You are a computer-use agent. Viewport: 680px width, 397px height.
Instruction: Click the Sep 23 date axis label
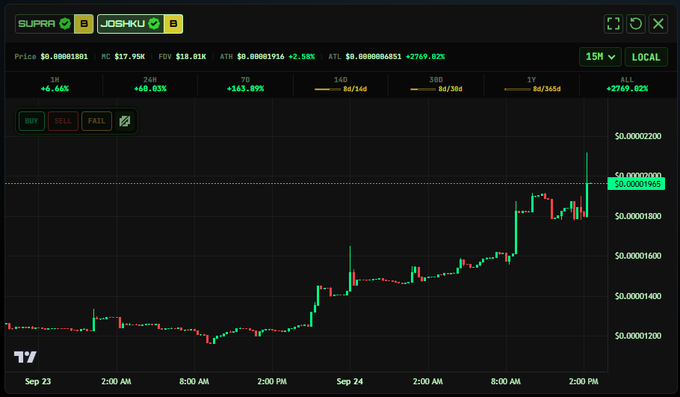click(38, 381)
